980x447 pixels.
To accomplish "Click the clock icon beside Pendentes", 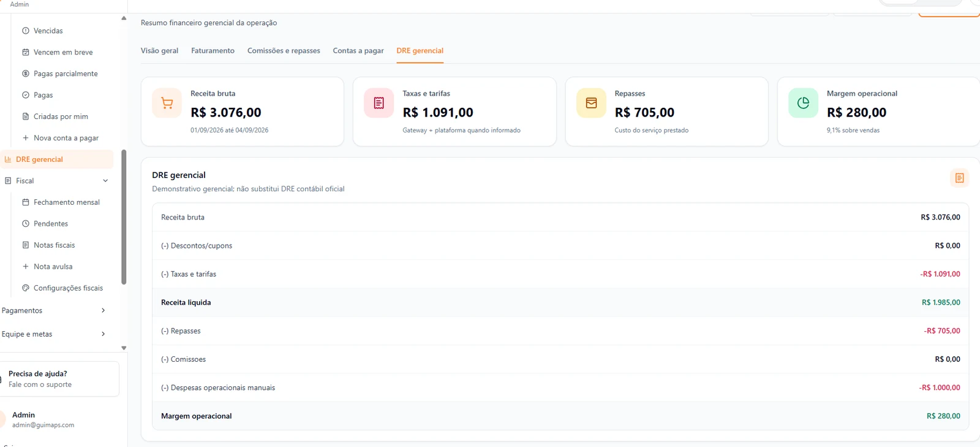I will [x=26, y=224].
